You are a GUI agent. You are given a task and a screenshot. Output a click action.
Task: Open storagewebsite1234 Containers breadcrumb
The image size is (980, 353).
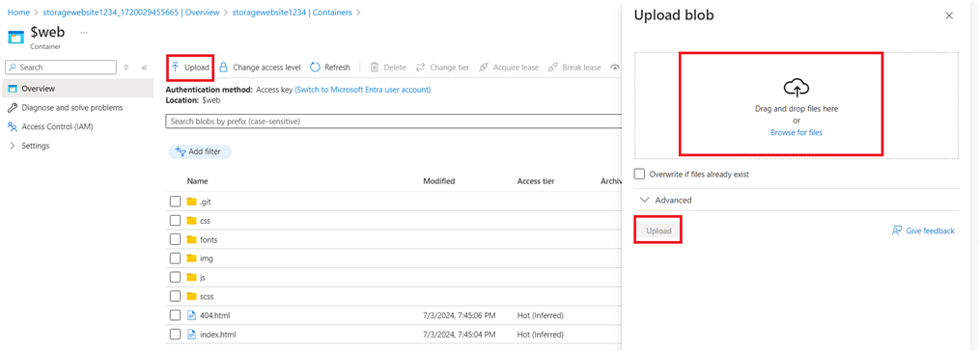click(x=292, y=12)
